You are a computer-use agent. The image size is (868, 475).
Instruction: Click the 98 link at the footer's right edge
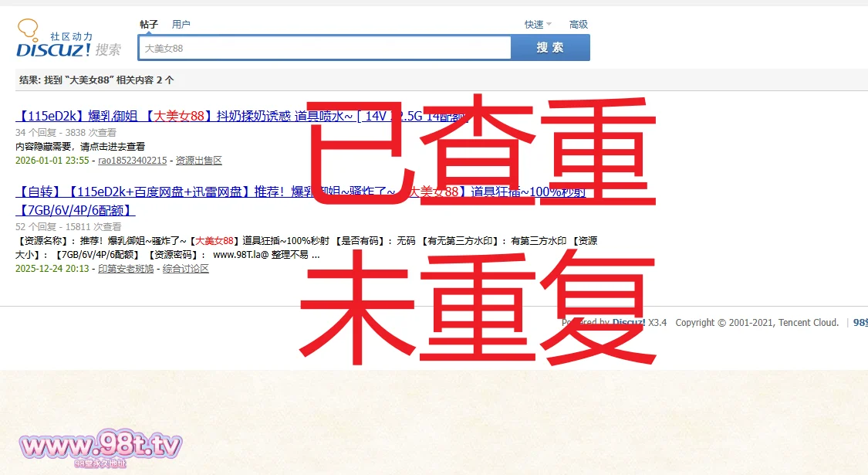point(860,323)
